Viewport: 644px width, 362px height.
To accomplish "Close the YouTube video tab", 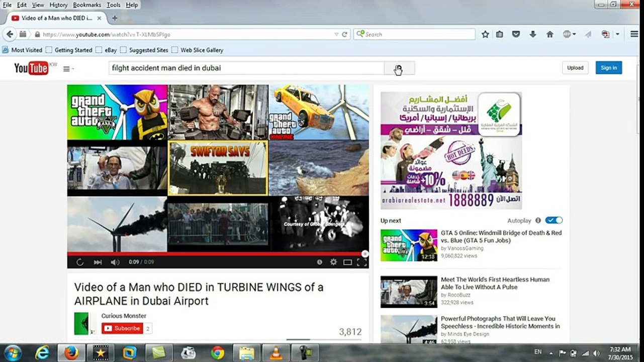I will [99, 18].
